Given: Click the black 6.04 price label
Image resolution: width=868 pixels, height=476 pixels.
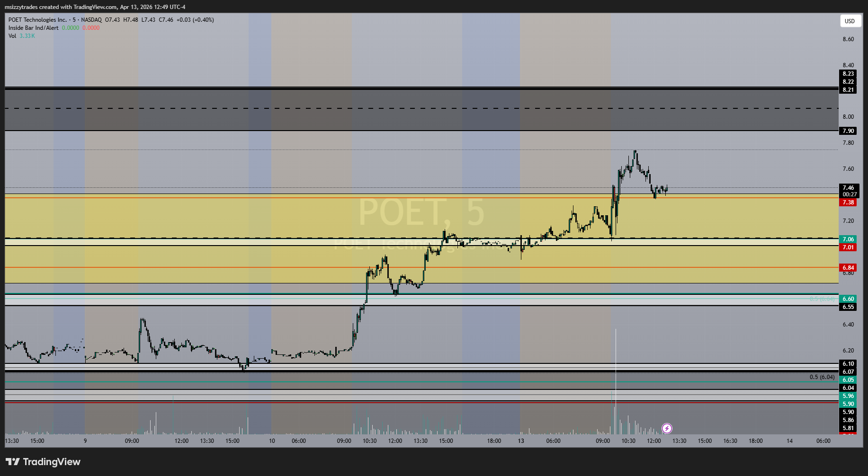Looking at the screenshot, I should pyautogui.click(x=848, y=388).
